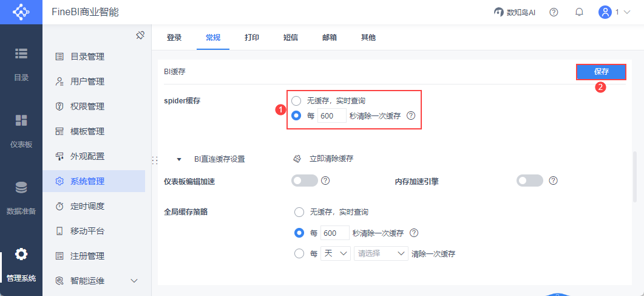Click the 数知鸟AI assistant icon
This screenshot has height=296, width=644.
click(499, 12)
